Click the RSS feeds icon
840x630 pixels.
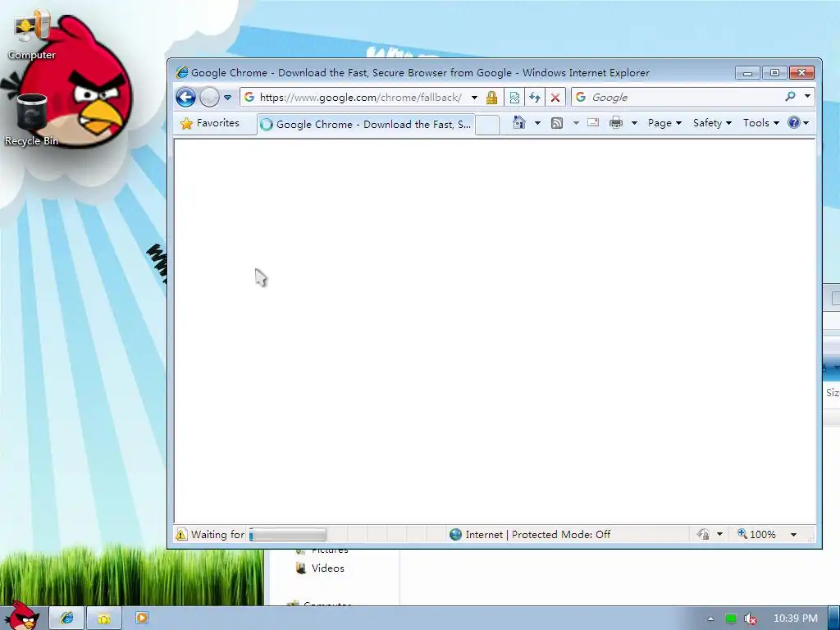point(557,123)
